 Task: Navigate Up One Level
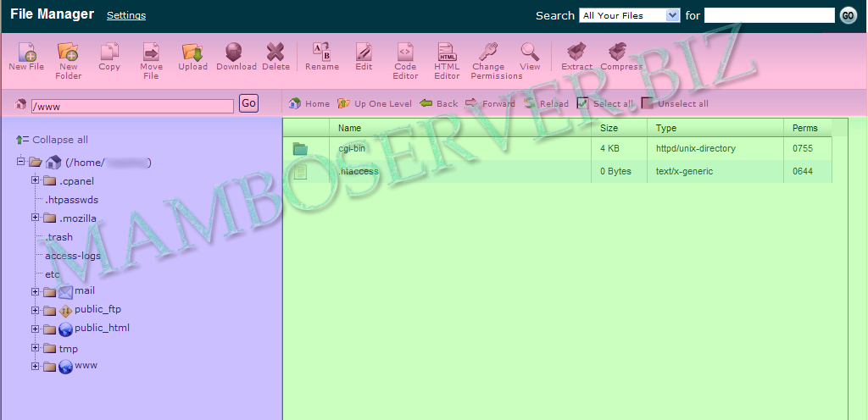click(374, 103)
